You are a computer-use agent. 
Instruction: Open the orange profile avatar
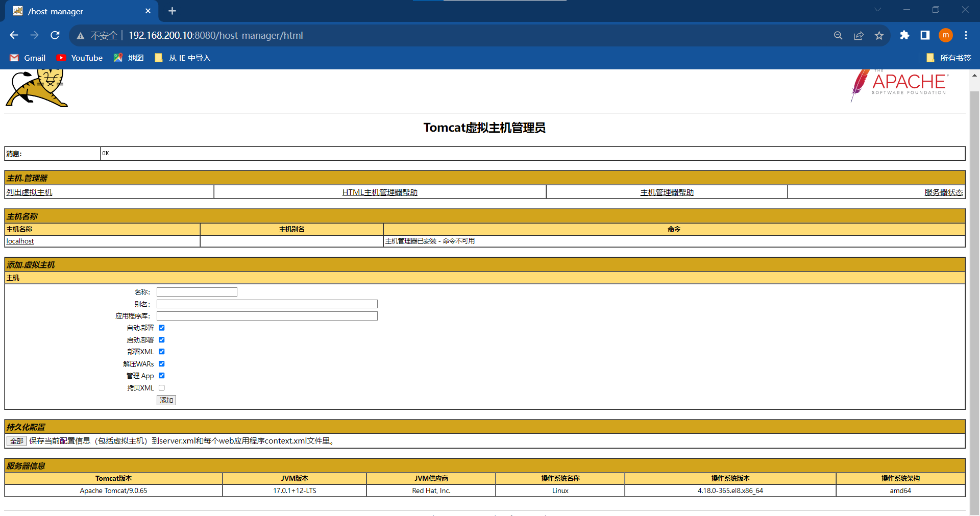[x=946, y=35]
